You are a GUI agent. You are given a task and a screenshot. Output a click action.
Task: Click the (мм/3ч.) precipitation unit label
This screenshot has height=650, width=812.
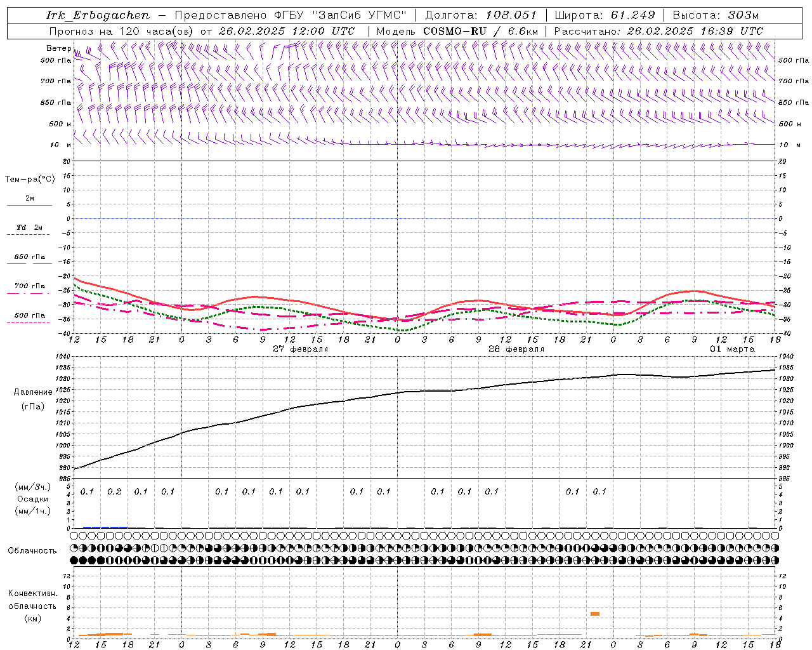(34, 487)
